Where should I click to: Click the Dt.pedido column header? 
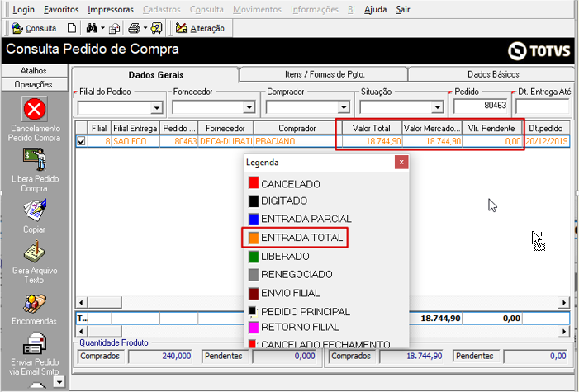pyautogui.click(x=546, y=128)
